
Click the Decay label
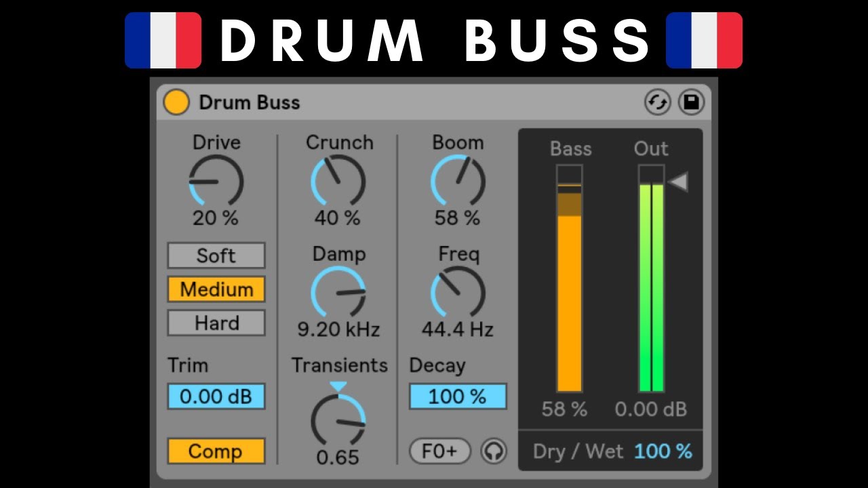(x=437, y=366)
